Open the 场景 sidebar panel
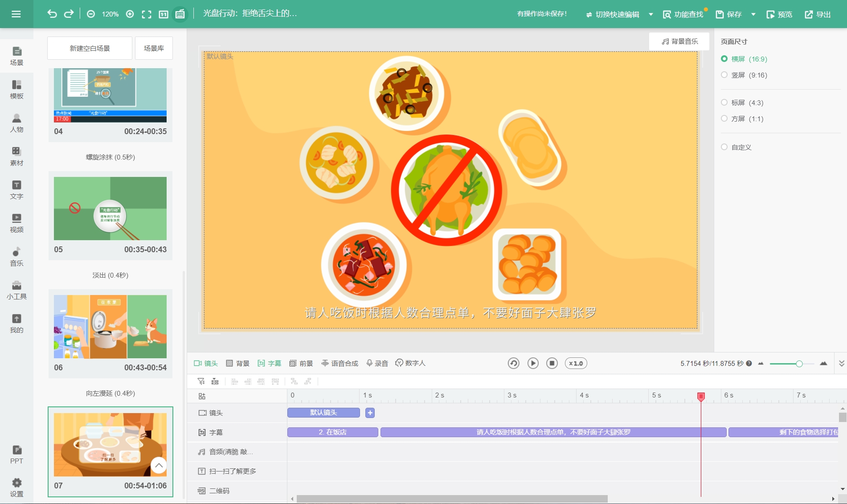This screenshot has width=847, height=504. coord(16,56)
